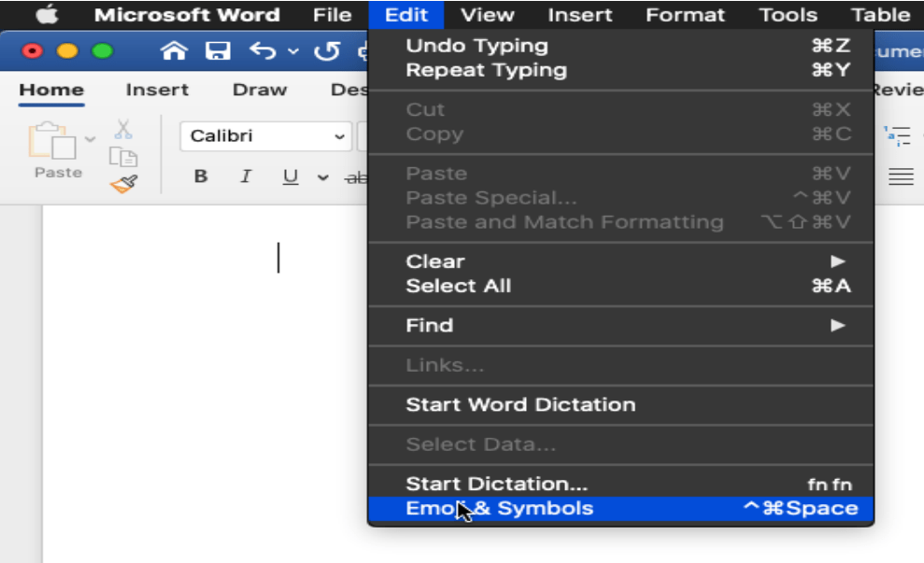Click the Cut menu item

click(x=620, y=109)
